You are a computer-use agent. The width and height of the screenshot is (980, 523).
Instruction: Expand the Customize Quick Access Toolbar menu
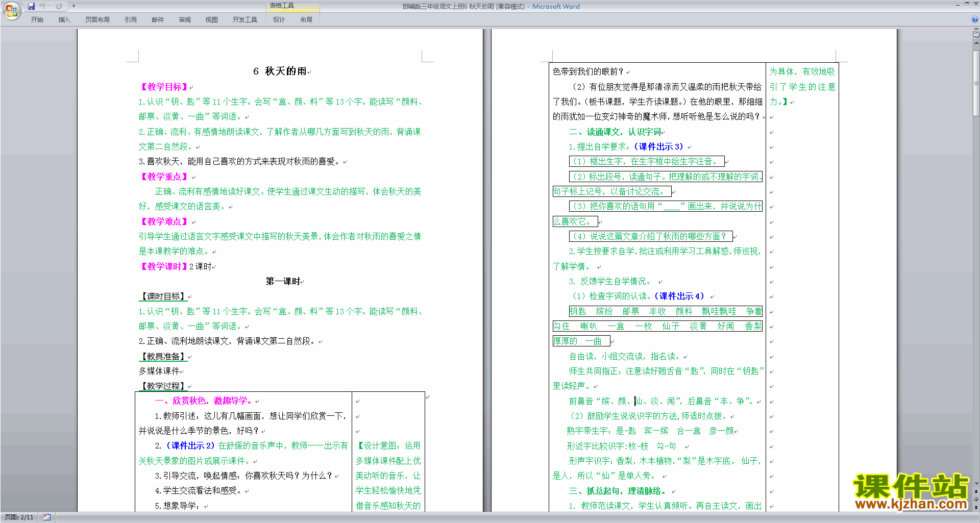coord(73,6)
